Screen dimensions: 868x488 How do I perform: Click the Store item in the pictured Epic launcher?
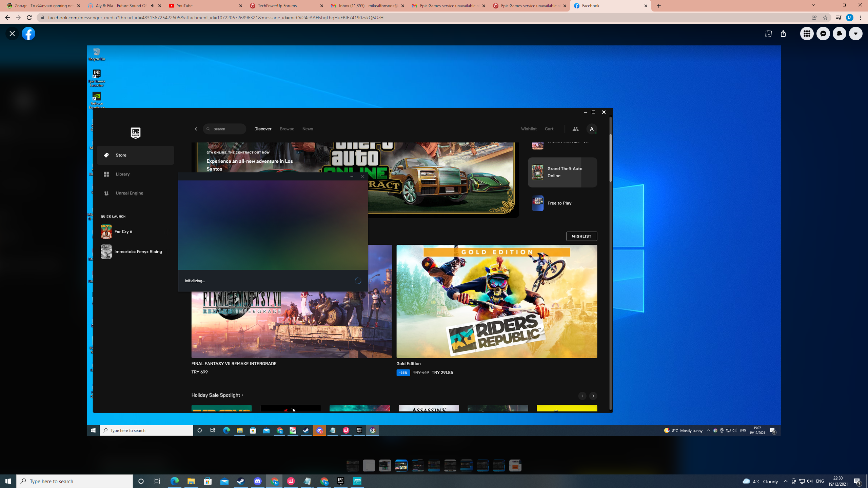[135, 155]
